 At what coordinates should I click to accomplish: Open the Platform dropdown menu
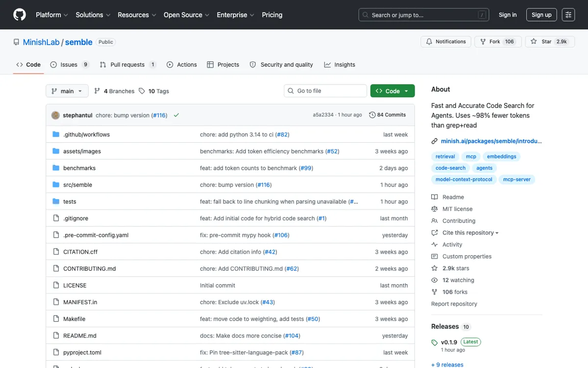tap(52, 15)
